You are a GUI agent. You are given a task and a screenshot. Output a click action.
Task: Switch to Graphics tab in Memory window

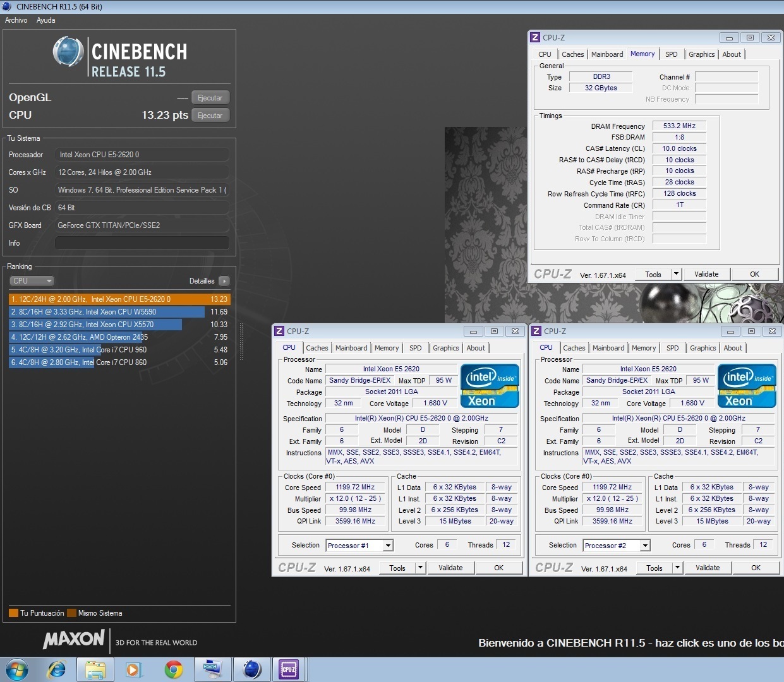coord(702,54)
